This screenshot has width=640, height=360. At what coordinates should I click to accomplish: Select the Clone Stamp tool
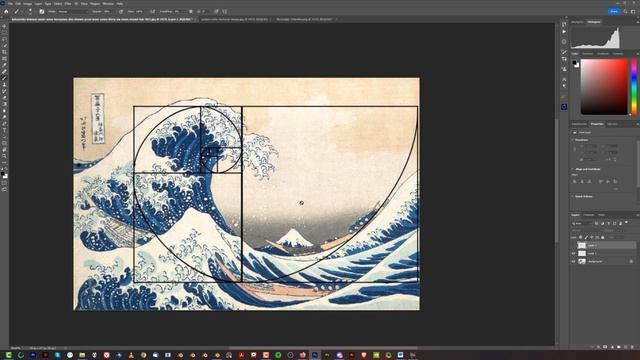(4, 84)
